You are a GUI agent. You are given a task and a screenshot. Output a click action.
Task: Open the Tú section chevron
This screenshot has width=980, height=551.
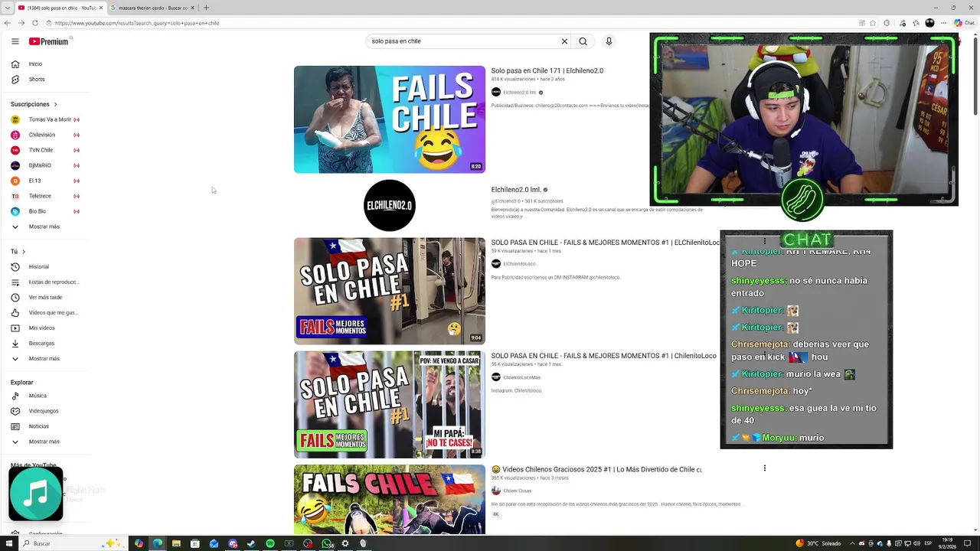pyautogui.click(x=24, y=252)
